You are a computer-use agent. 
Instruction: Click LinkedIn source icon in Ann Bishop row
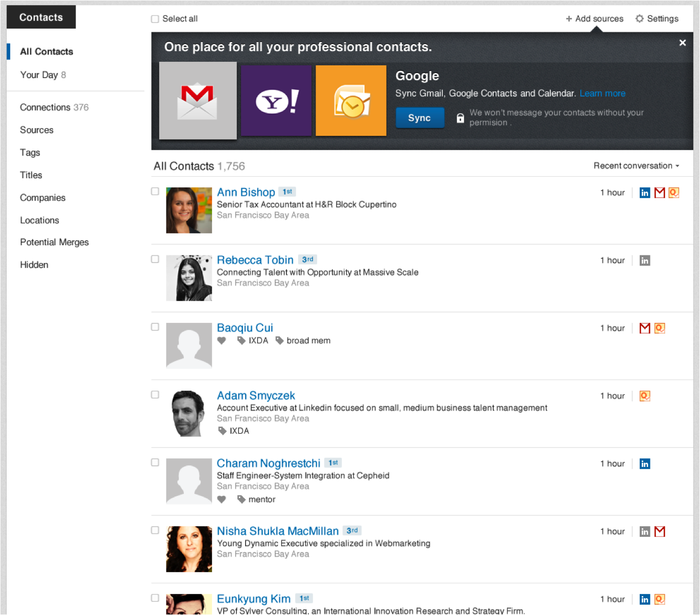click(645, 193)
